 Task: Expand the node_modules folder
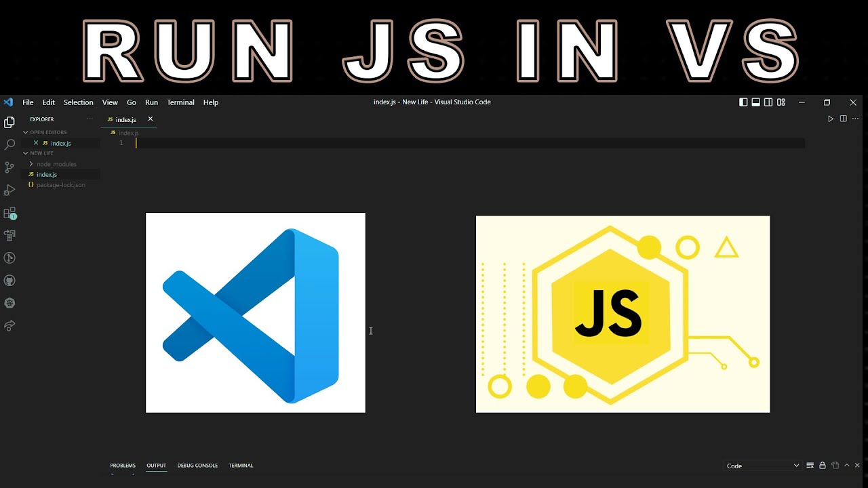[x=56, y=164]
